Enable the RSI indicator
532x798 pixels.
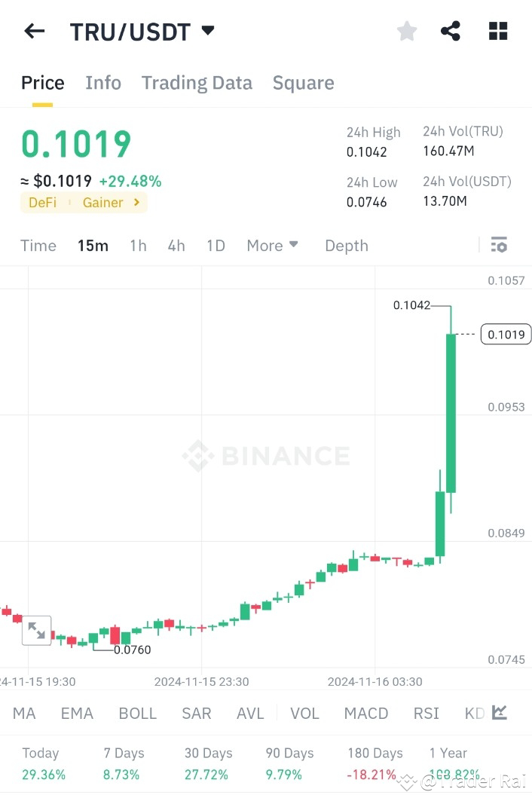[426, 713]
